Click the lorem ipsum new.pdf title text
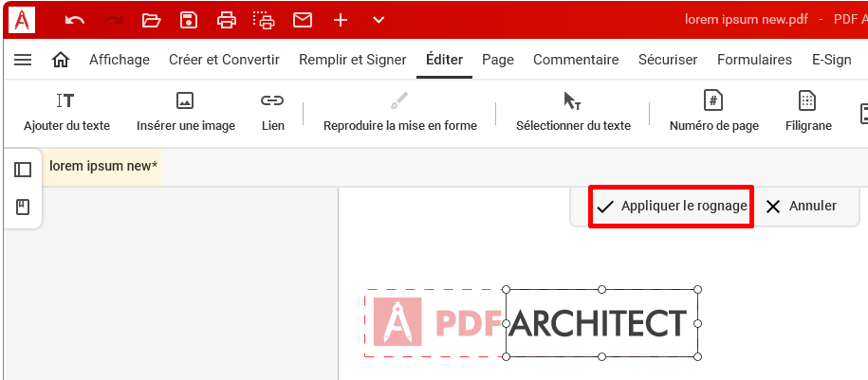Image resolution: width=868 pixels, height=380 pixels. [747, 20]
